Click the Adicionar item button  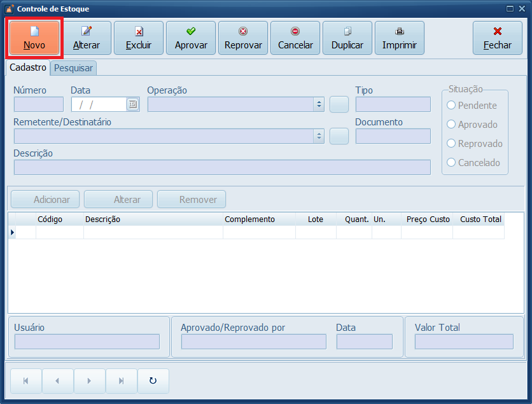45,200
